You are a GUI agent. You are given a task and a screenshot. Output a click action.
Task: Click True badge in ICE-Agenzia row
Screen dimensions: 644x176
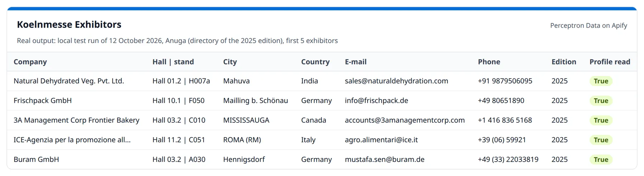(x=601, y=140)
